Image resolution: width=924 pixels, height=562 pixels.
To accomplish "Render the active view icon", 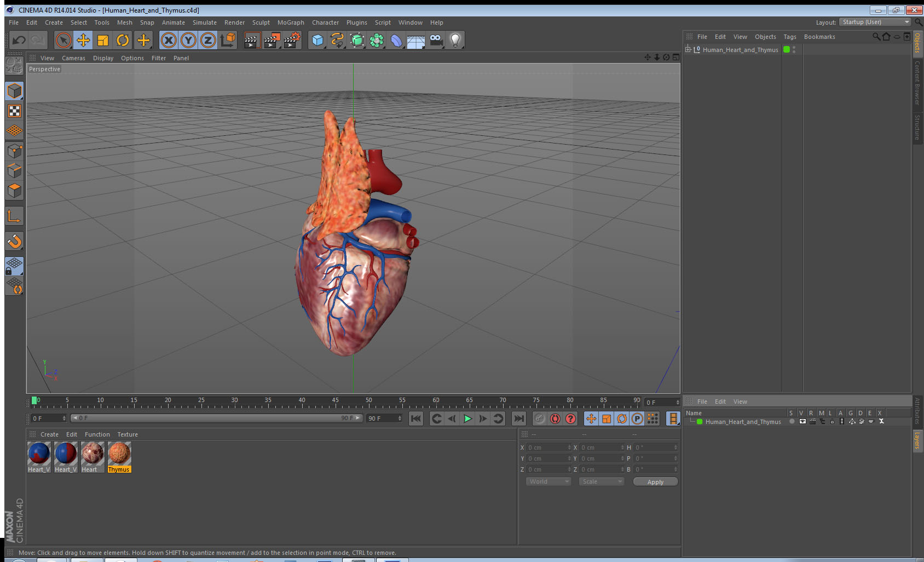I will coord(252,40).
